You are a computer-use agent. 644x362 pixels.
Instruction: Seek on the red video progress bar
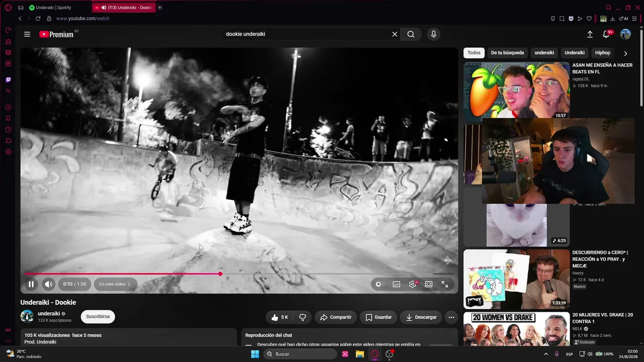tap(239, 274)
